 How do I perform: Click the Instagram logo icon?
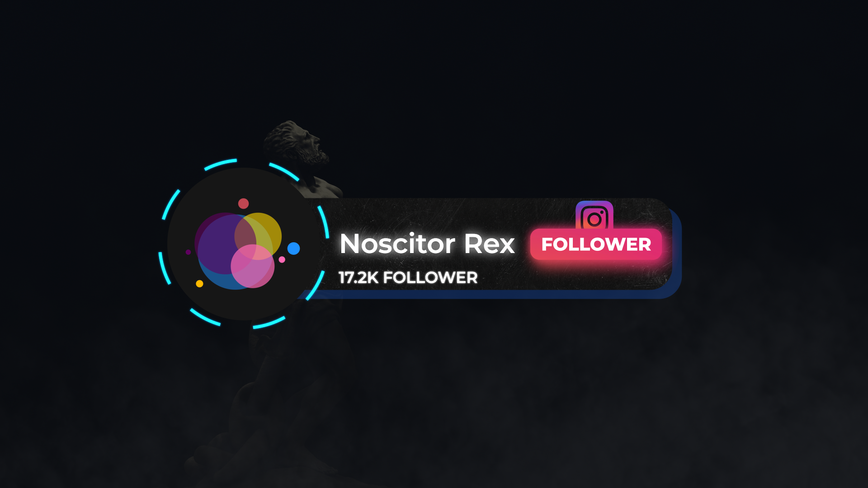(x=594, y=216)
